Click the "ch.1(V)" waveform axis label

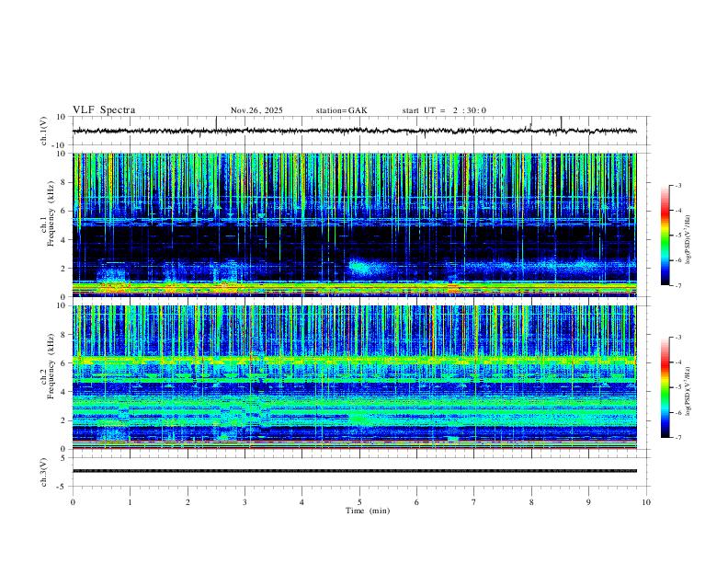click(44, 131)
